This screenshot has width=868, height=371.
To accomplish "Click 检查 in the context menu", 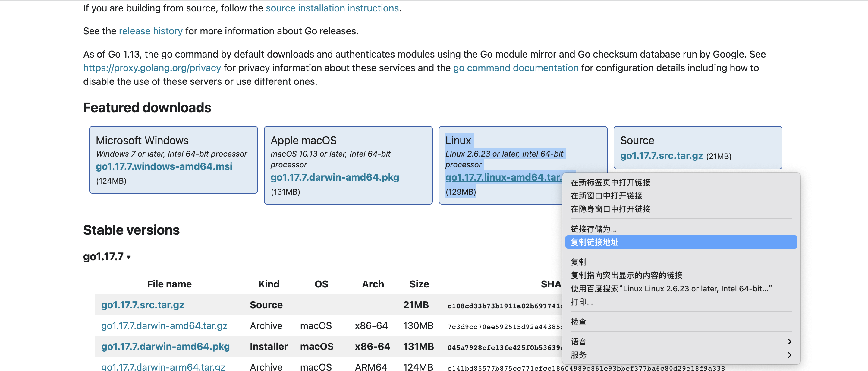I will (578, 322).
